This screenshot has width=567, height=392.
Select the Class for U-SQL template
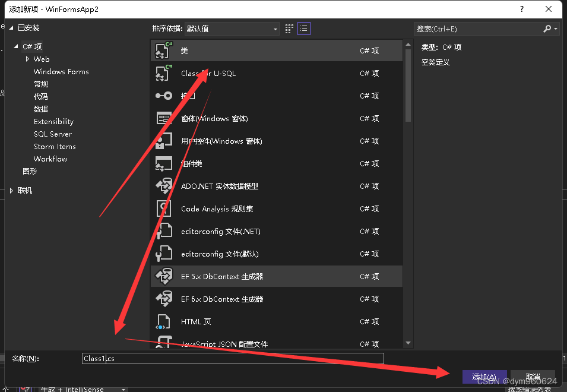point(237,73)
